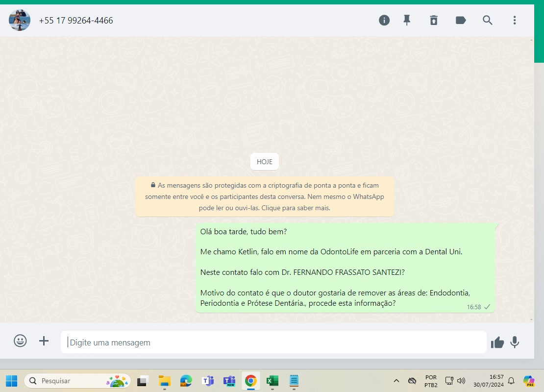Click the sent message greeting 'Olá boa tarde'
Viewport: 544px width, 392px height.
click(244, 232)
